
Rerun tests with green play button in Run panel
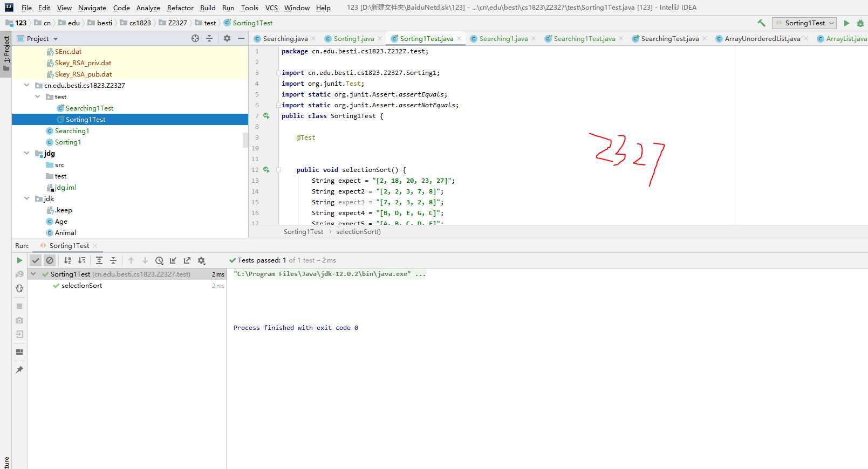[x=19, y=260]
